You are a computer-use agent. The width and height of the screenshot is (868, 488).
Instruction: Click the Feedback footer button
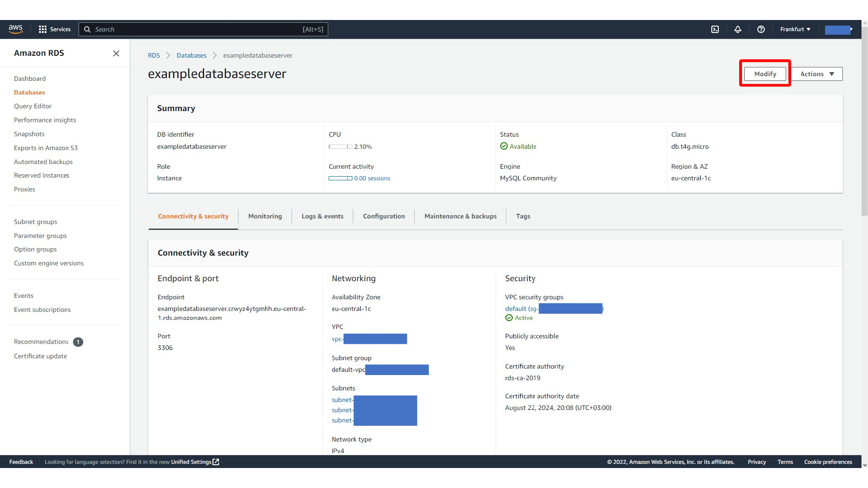pyautogui.click(x=21, y=462)
